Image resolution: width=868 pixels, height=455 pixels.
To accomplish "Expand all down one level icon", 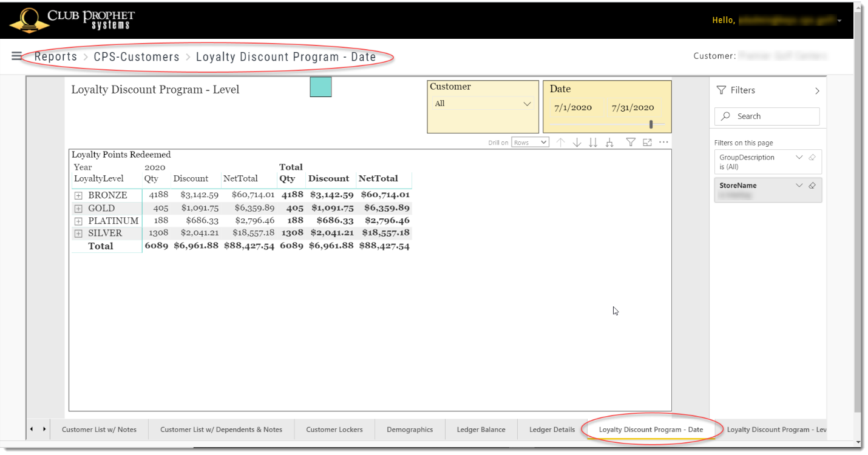I will point(609,142).
